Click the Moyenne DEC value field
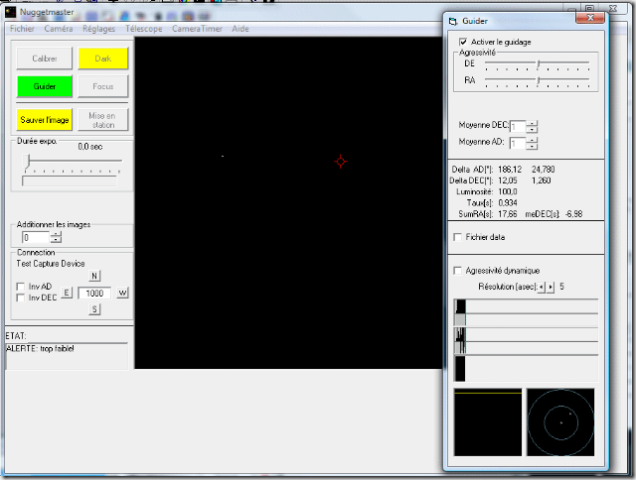636x480 pixels. coord(518,127)
